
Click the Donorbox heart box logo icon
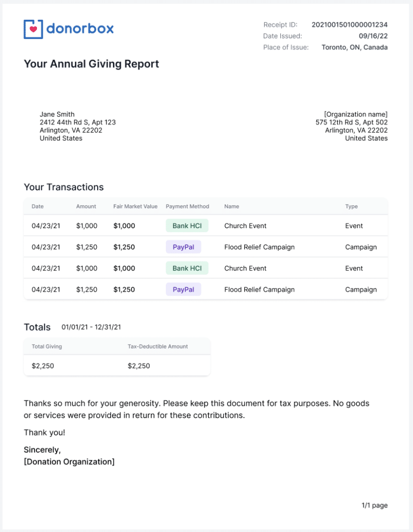pyautogui.click(x=33, y=29)
